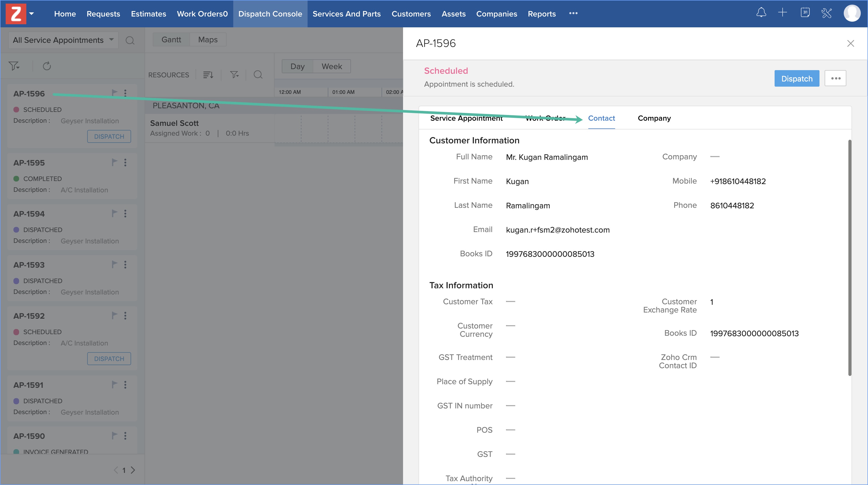Viewport: 868px width, 485px height.
Task: Open the appointment list filter dropdown
Action: coord(14,66)
